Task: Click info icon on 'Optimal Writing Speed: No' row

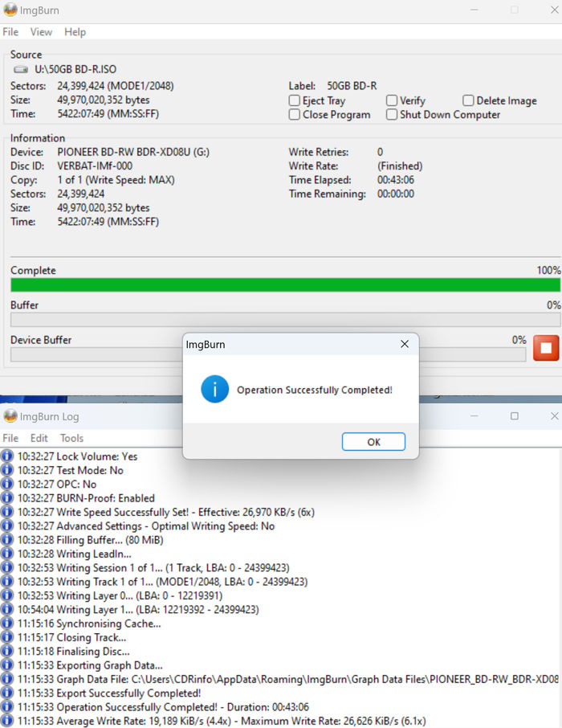Action: pyautogui.click(x=7, y=526)
